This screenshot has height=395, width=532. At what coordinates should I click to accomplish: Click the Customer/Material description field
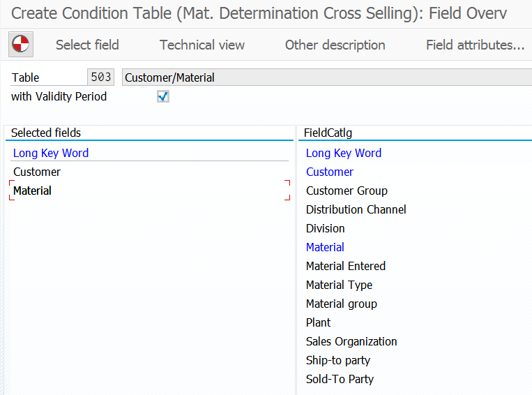[x=327, y=77]
